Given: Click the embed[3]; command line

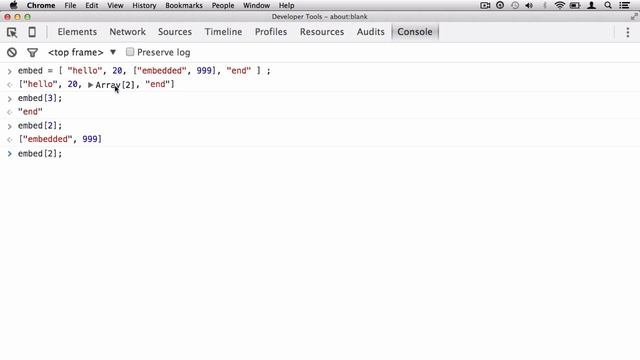Looking at the screenshot, I should click(40, 98).
